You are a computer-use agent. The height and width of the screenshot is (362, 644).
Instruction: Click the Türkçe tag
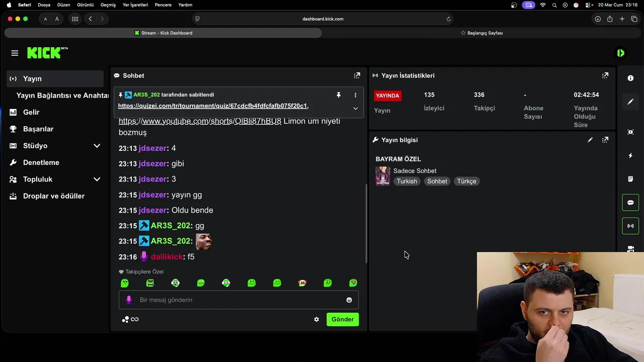click(x=466, y=181)
